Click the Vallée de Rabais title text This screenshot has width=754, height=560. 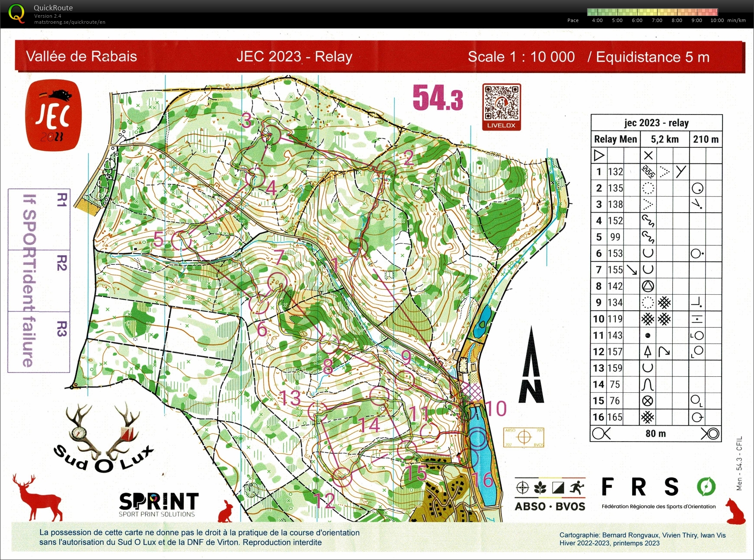point(81,57)
